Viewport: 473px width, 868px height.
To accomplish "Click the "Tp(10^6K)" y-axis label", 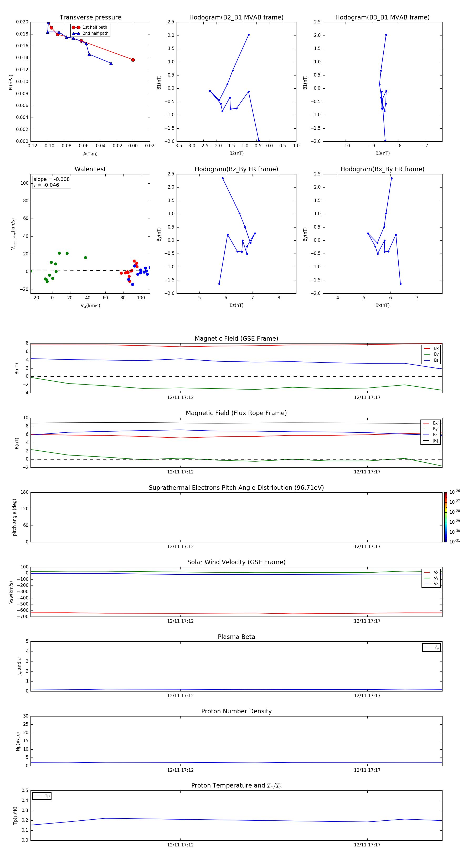I will 15,815.
